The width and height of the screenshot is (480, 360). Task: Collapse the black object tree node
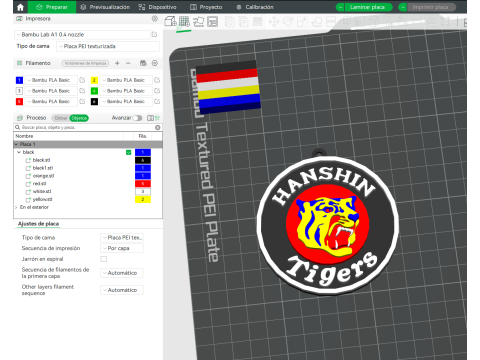[19, 152]
